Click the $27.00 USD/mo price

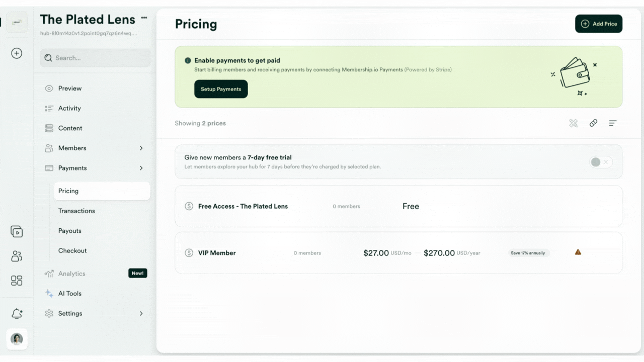pyautogui.click(x=386, y=253)
